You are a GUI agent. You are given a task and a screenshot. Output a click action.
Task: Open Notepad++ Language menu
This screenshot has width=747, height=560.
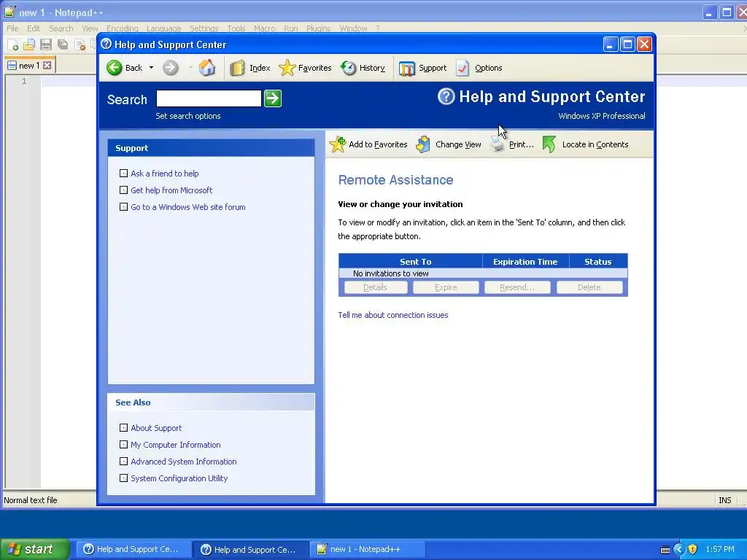tap(163, 28)
